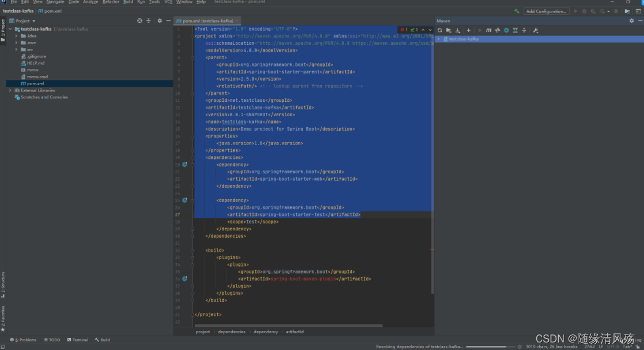This screenshot has height=350, width=644.
Task: Click Generate Sources and Update Folders icon
Action: pyautogui.click(x=449, y=31)
